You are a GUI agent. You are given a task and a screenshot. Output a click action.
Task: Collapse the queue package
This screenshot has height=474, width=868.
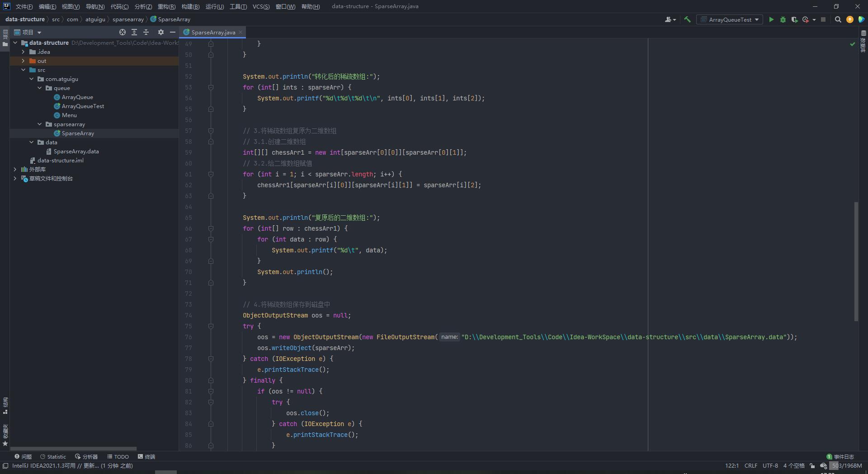tap(39, 88)
